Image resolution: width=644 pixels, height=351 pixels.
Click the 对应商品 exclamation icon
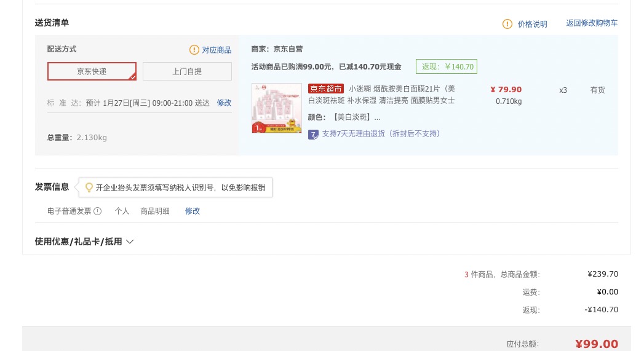[194, 50]
